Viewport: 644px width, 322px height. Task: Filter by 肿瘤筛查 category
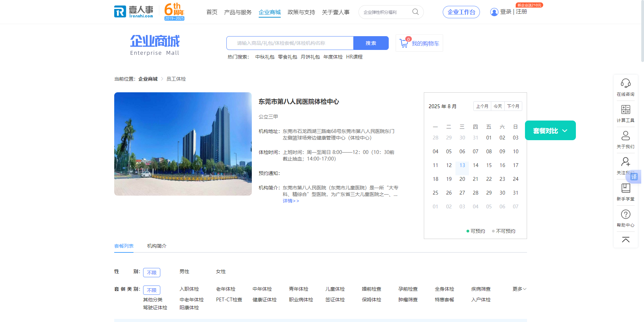click(x=408, y=300)
